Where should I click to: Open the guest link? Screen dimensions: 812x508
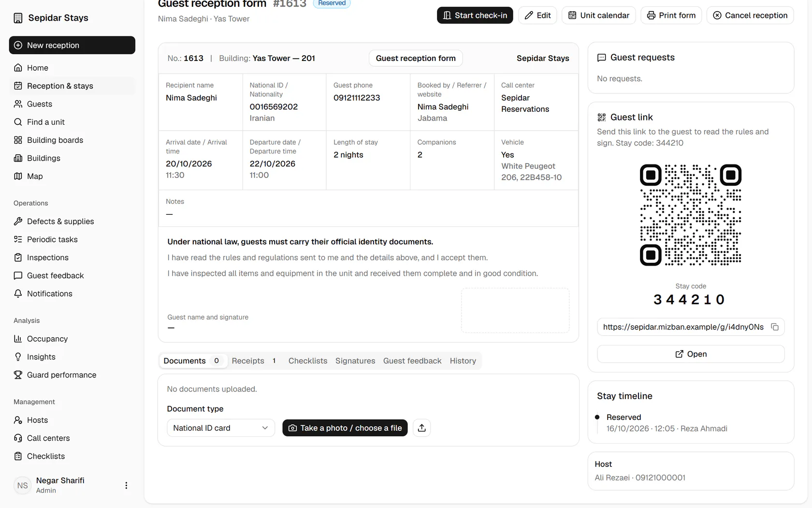(x=691, y=354)
